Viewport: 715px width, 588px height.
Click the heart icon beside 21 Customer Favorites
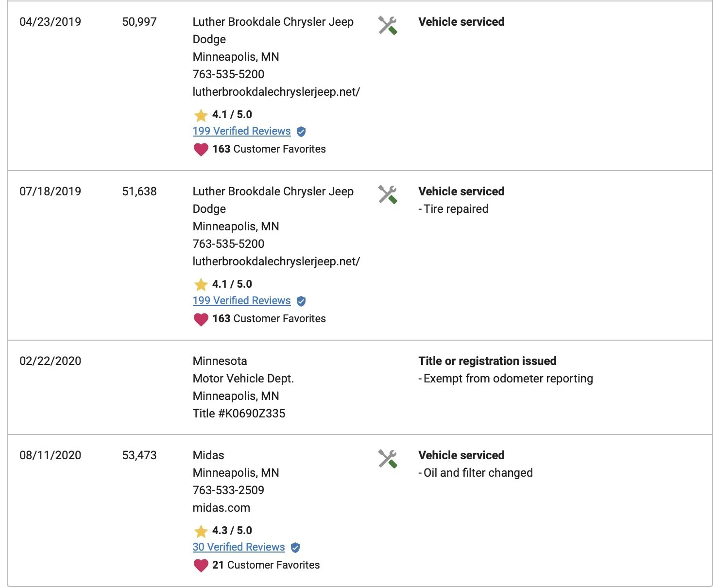tap(201, 565)
